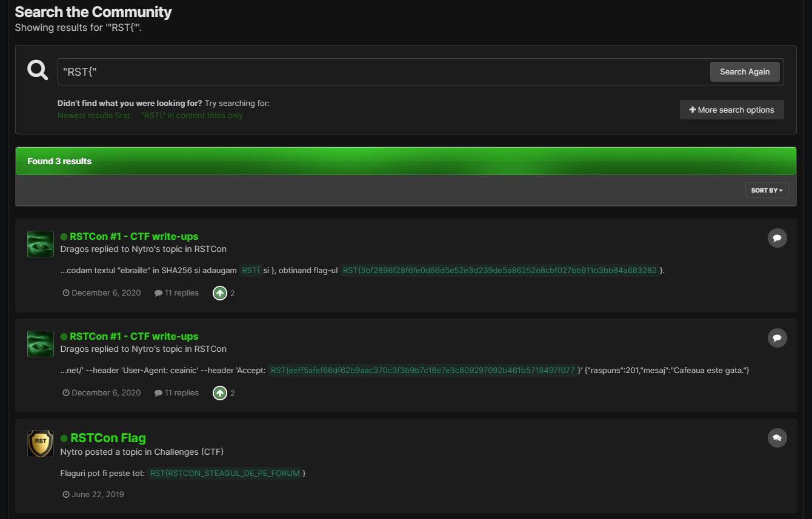Image resolution: width=812 pixels, height=519 pixels.
Task: Open Dragos avatar in first result
Action: (x=41, y=244)
